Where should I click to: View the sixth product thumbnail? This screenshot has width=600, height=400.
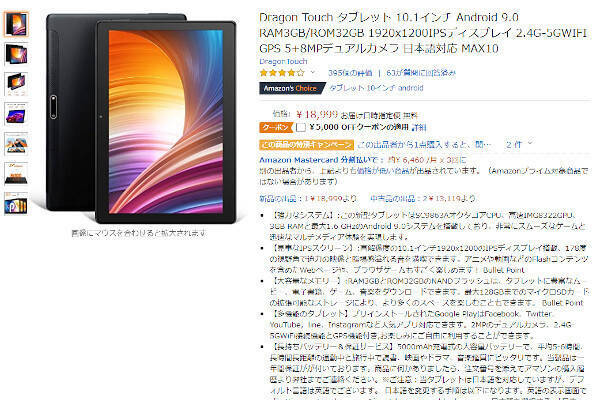(x=16, y=174)
